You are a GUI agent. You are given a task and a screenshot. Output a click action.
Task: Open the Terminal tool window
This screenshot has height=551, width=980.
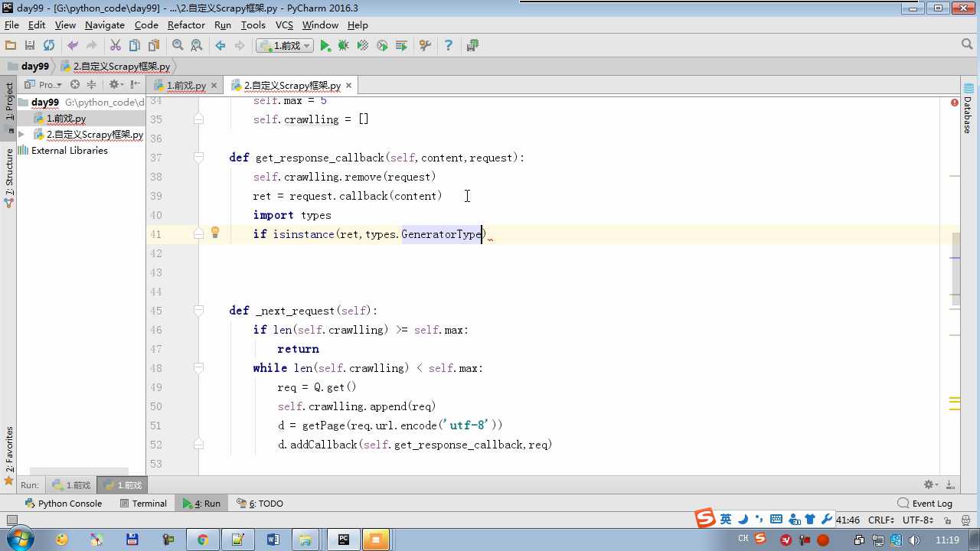pyautogui.click(x=143, y=504)
